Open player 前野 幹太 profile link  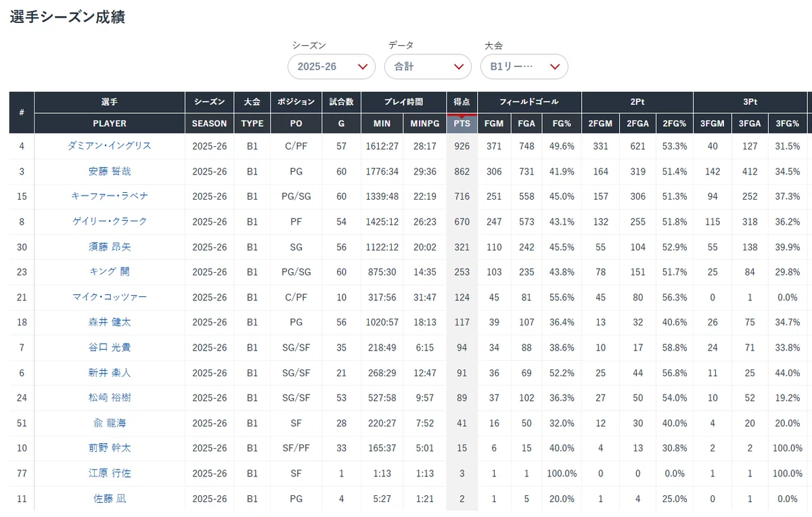tap(110, 449)
